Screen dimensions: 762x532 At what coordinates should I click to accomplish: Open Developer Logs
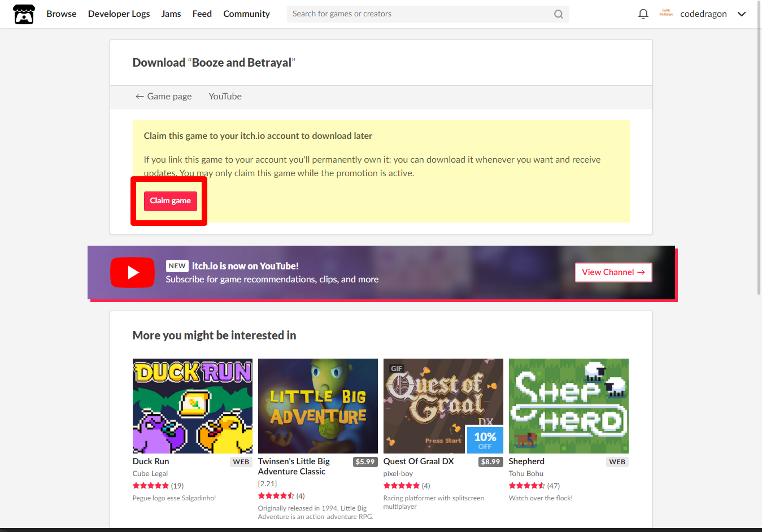tap(119, 14)
